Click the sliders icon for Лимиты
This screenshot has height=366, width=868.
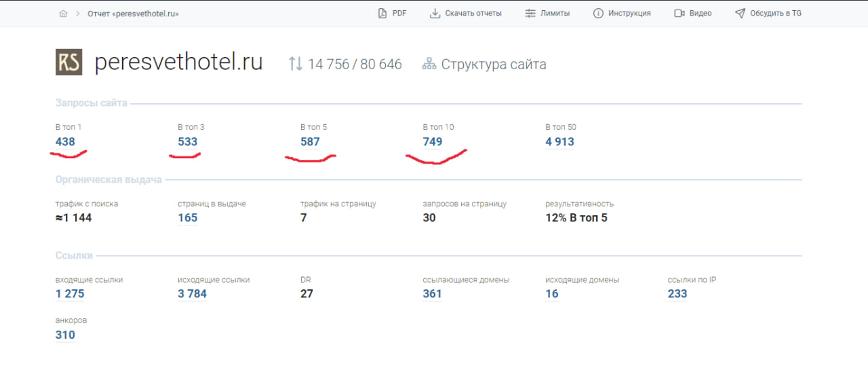530,13
